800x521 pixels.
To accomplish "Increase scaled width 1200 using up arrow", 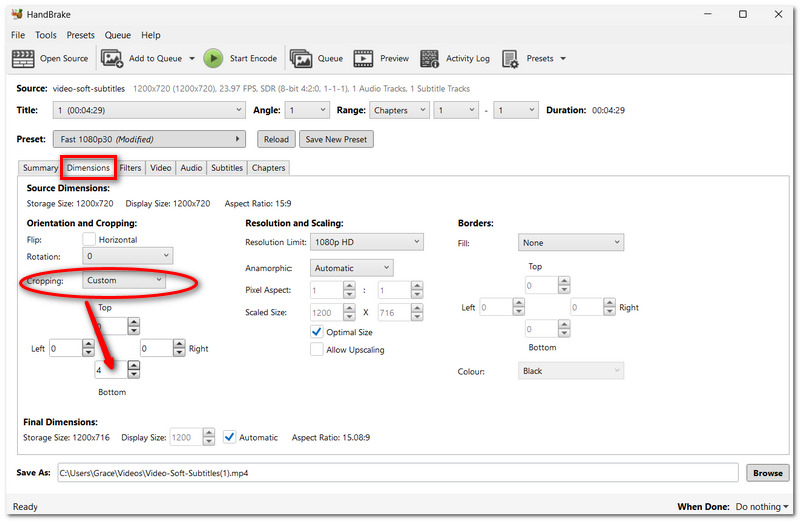I will point(349,308).
